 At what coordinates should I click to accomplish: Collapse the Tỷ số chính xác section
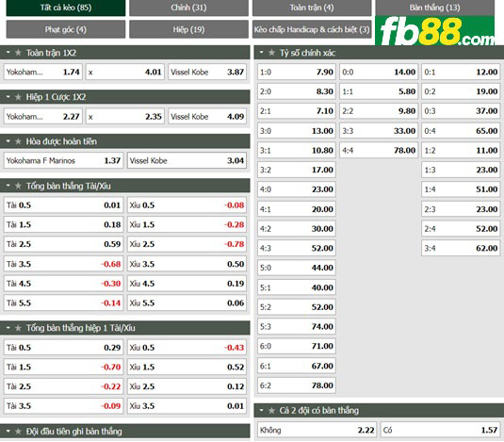tap(261, 52)
